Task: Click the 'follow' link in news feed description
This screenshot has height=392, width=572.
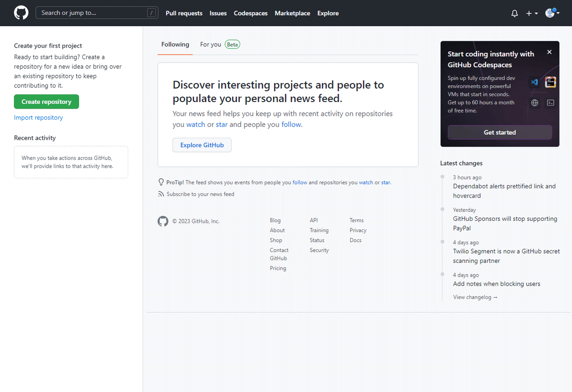Action: coord(291,124)
